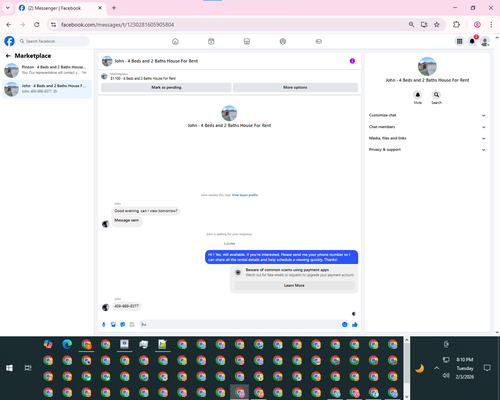The image size is (500, 400).
Task: Open Microsoft Edge from the taskbar
Action: click(67, 344)
